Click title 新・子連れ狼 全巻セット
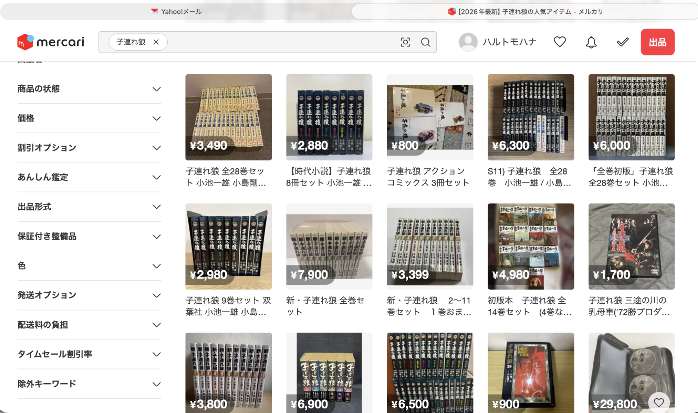698x413 pixels. 325,306
